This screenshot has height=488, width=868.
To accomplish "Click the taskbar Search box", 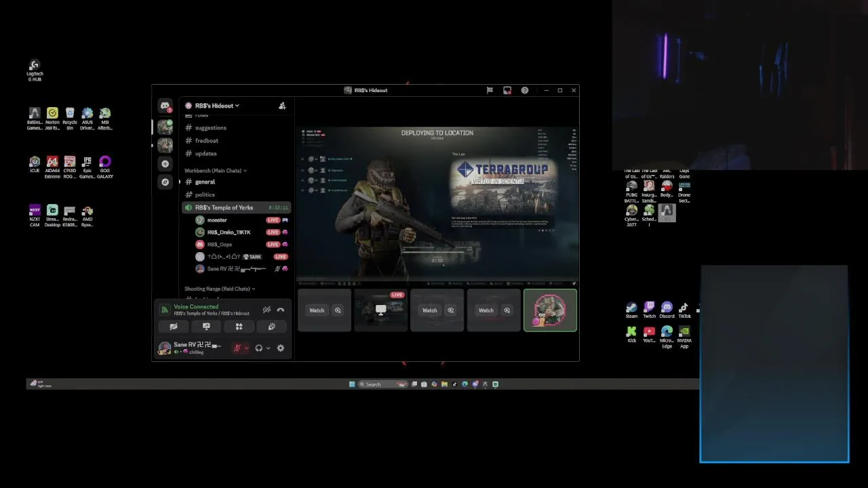I will 383,384.
